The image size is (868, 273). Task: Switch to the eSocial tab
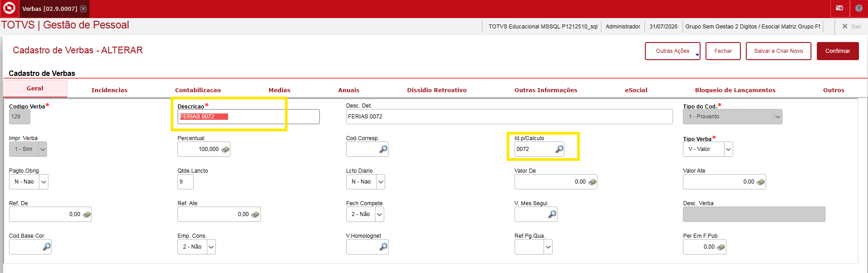pos(636,90)
